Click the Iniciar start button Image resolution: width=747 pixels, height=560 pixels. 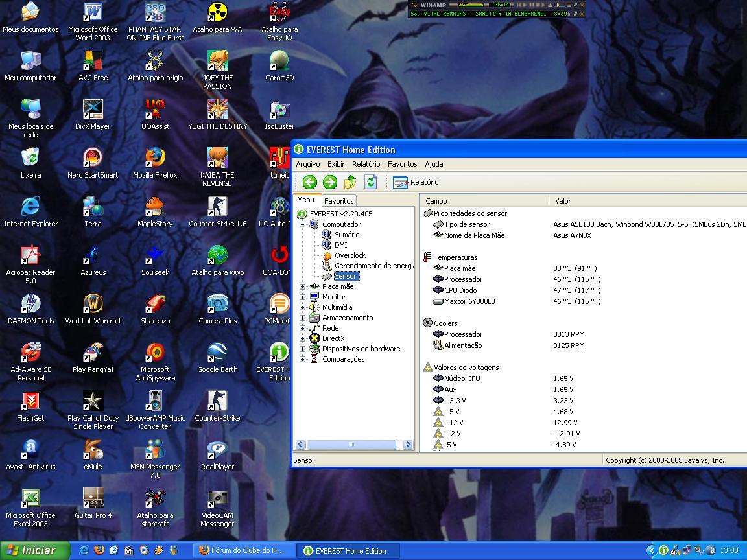pos(35,550)
